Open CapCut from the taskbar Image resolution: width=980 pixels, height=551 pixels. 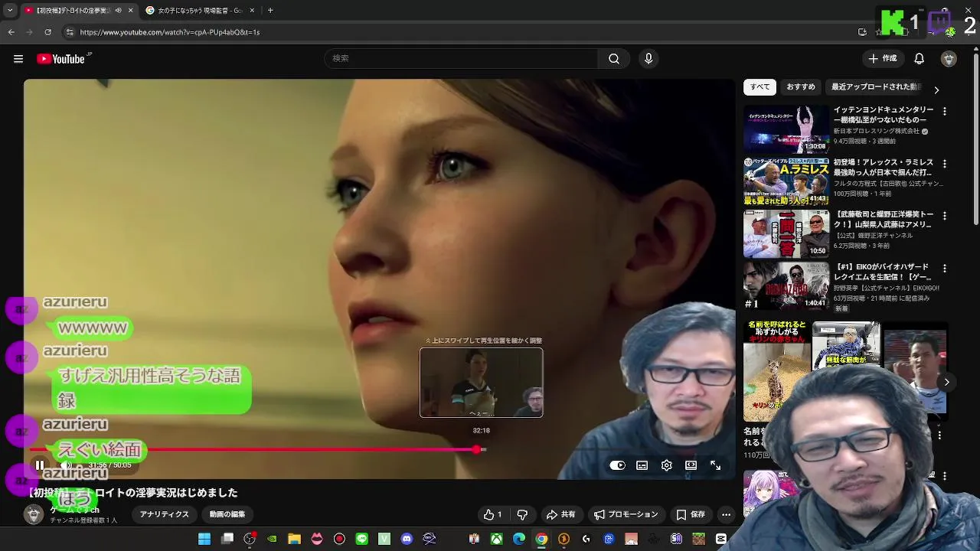(x=720, y=540)
